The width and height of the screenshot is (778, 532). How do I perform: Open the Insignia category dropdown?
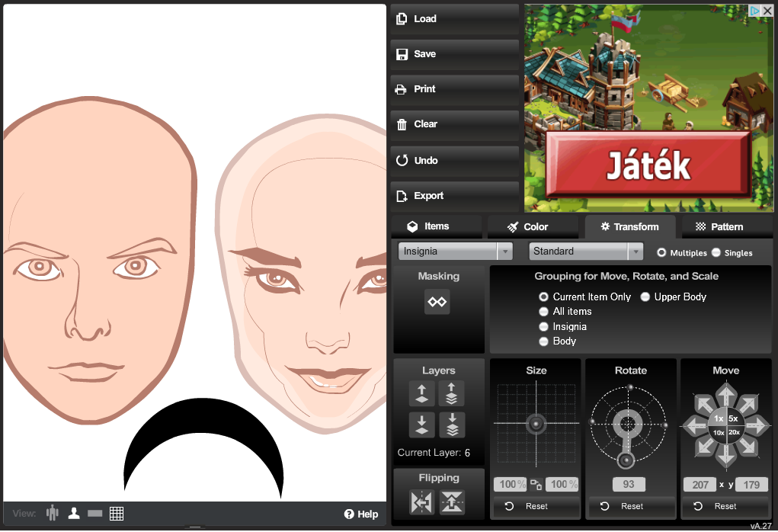[x=455, y=252]
